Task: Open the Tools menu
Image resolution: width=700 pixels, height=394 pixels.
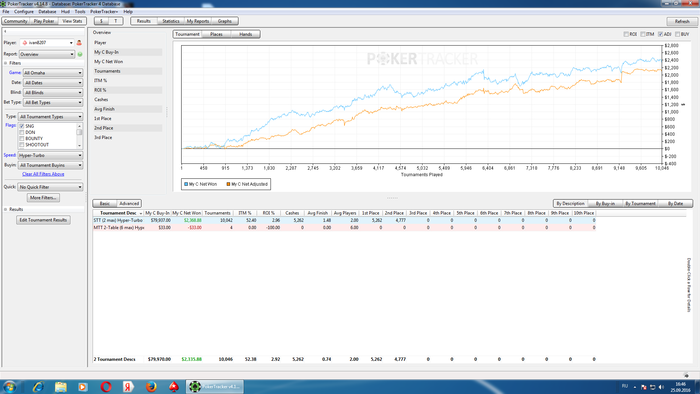Action: coord(80,12)
